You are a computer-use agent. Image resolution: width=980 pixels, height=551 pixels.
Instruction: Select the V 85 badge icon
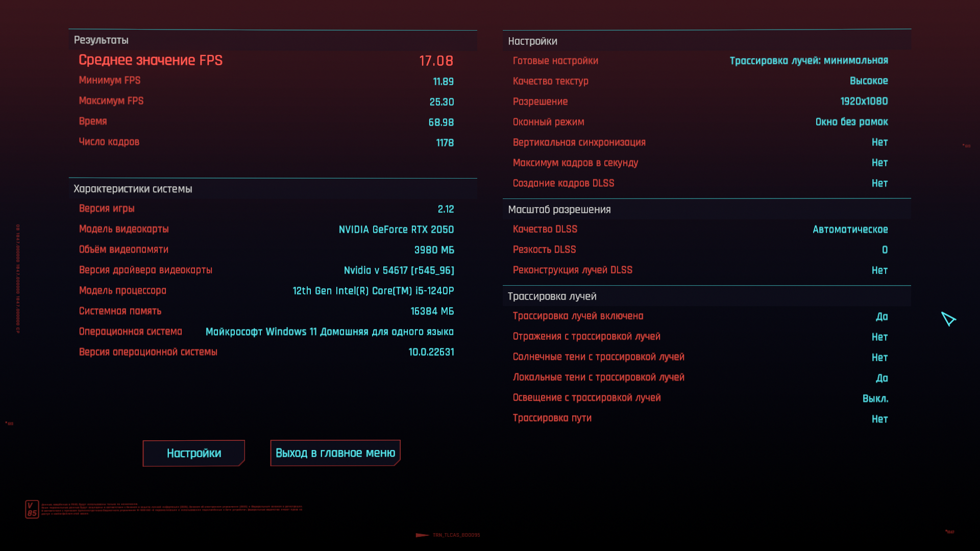click(32, 509)
